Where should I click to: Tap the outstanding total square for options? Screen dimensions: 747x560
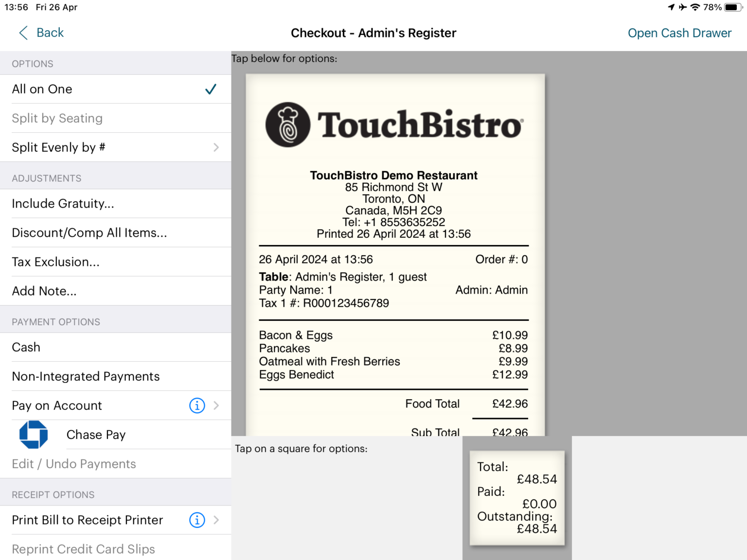[517, 498]
